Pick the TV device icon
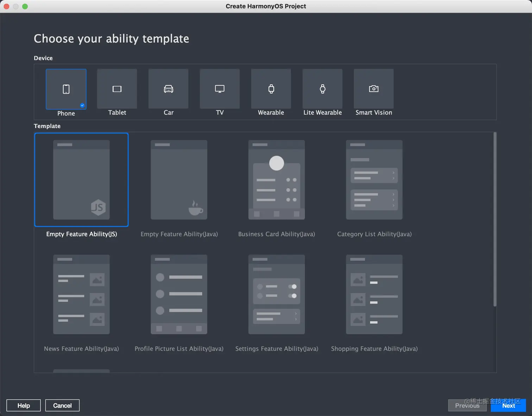Viewport: 532px width, 416px height. (x=220, y=89)
